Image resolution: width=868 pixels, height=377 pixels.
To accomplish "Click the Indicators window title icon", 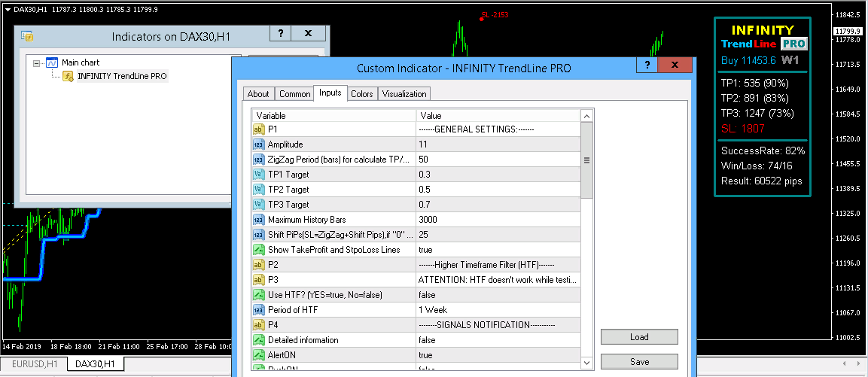I will click(x=27, y=37).
